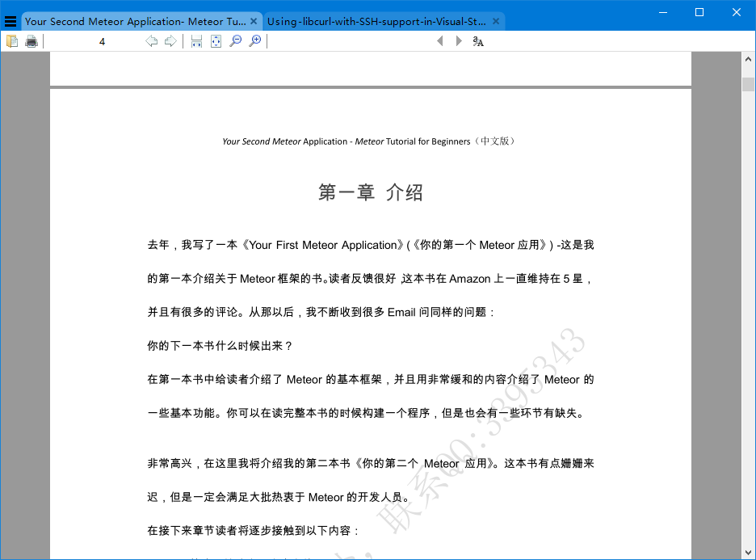Click the word 'Amazon' in the second line
The image size is (756, 560).
pyautogui.click(x=469, y=279)
